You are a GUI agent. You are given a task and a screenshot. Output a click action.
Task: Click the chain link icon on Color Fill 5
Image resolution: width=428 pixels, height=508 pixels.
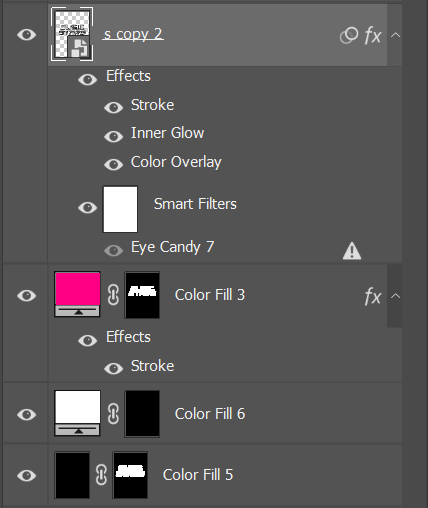(101, 475)
